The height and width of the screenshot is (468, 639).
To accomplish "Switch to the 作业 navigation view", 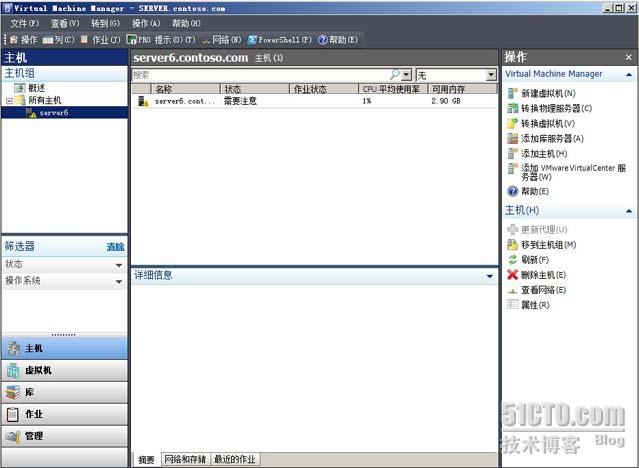I will pos(64,414).
